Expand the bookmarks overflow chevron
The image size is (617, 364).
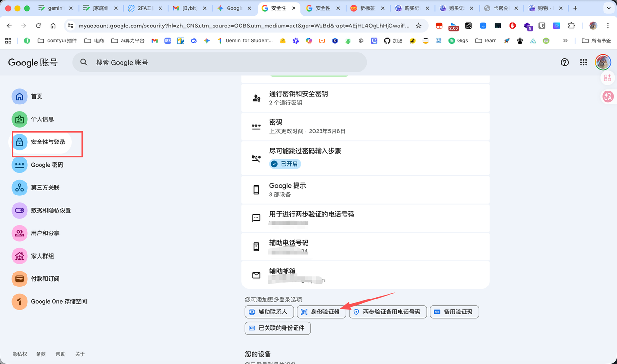coord(565,41)
